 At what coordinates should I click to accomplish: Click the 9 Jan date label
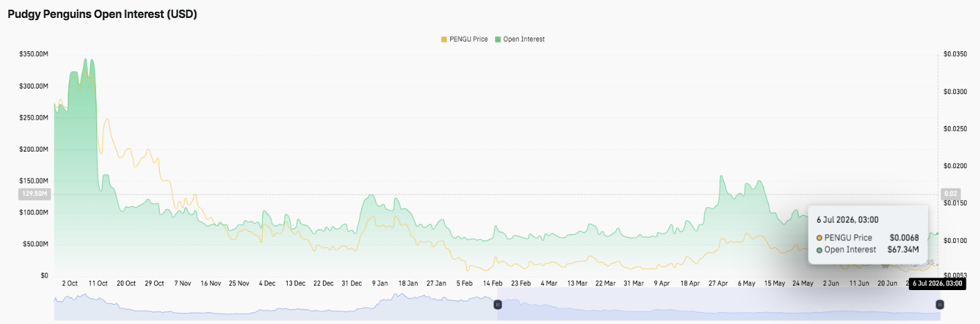(x=380, y=284)
